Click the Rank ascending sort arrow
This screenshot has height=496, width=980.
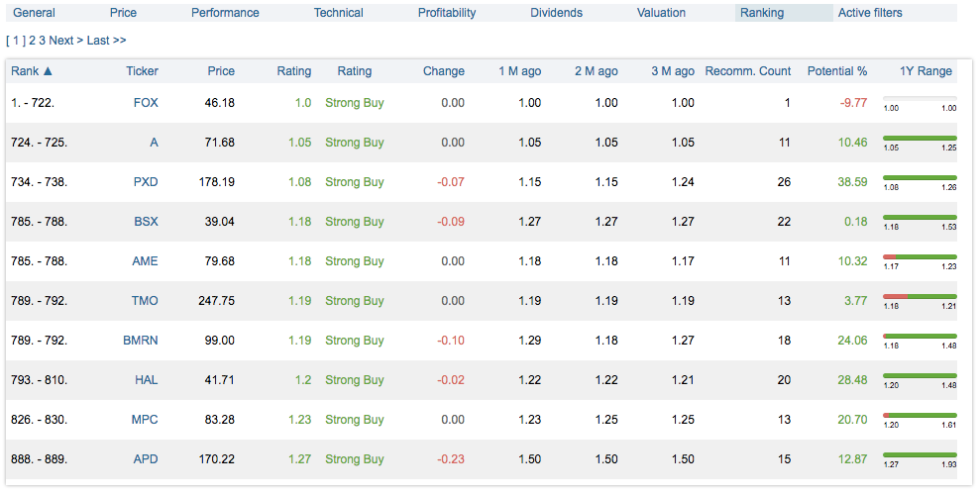[x=48, y=71]
